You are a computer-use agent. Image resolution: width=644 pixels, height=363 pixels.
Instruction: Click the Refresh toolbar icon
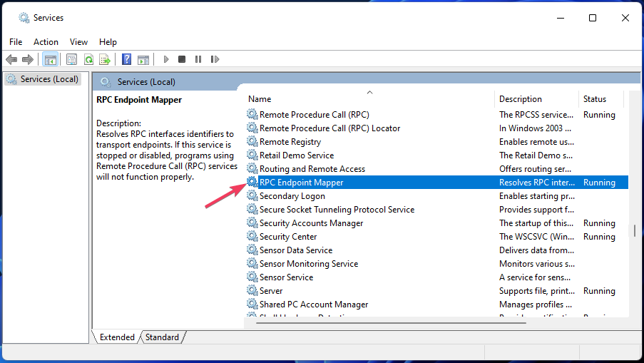pos(88,59)
